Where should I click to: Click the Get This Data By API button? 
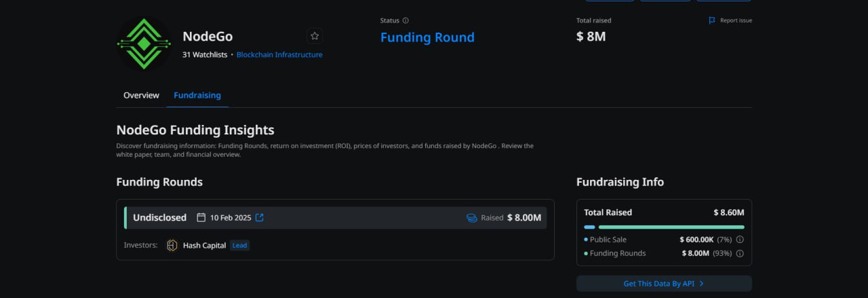[664, 283]
